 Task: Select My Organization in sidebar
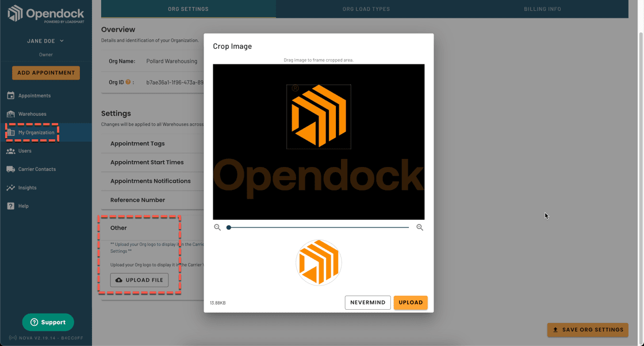click(x=36, y=132)
